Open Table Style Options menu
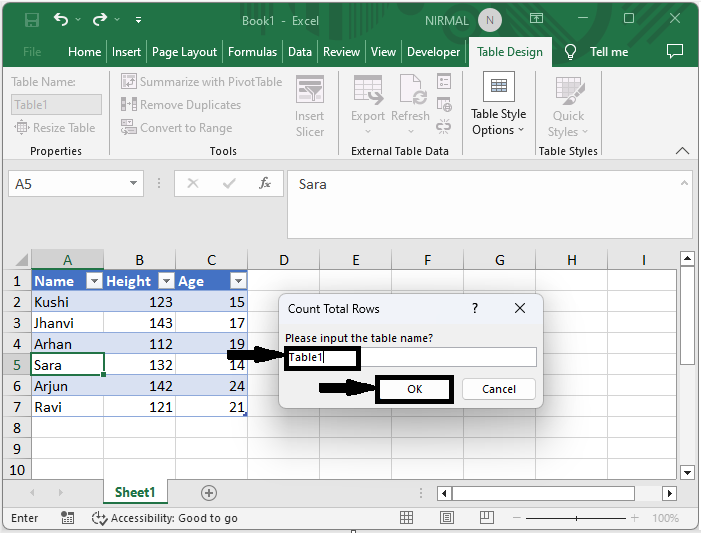 [x=498, y=104]
